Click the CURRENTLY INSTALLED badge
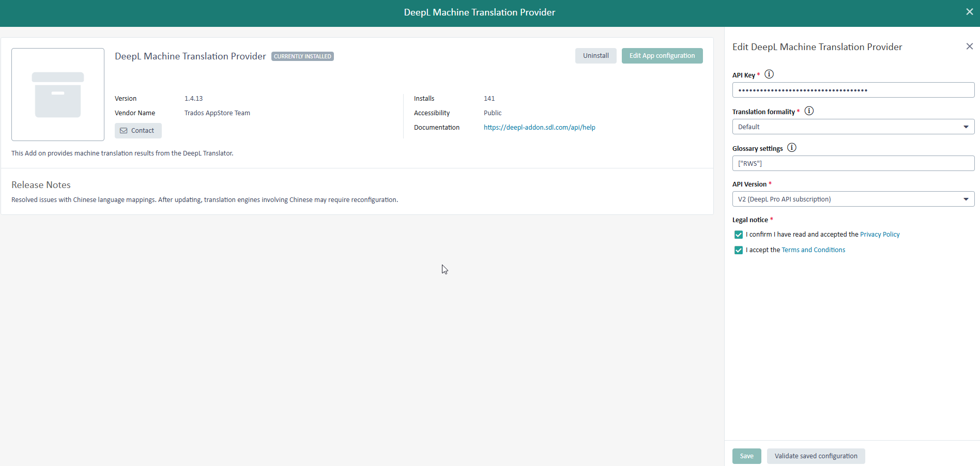 pos(302,56)
